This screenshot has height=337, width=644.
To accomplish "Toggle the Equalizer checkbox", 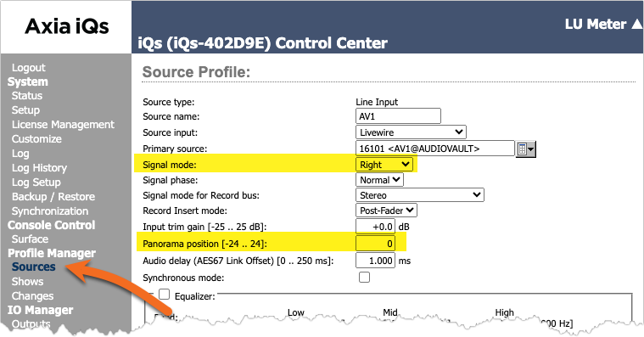I will tap(165, 295).
